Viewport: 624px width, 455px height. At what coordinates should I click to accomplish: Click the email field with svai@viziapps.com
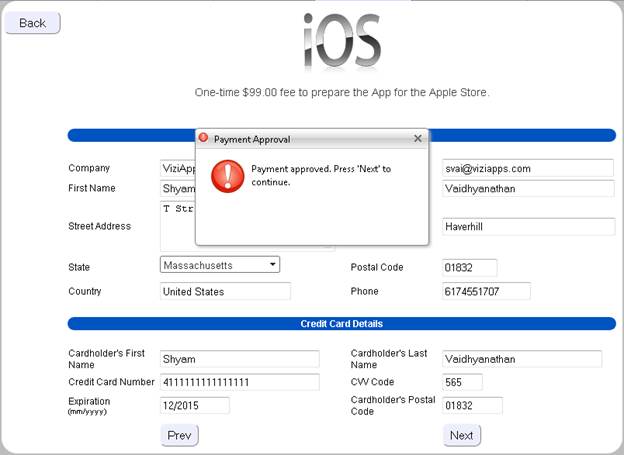tap(528, 168)
